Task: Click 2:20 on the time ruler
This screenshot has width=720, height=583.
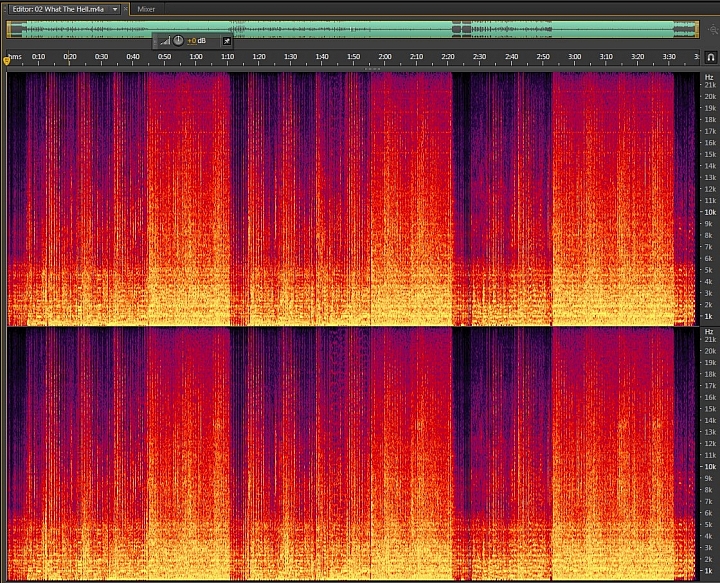Action: 448,56
